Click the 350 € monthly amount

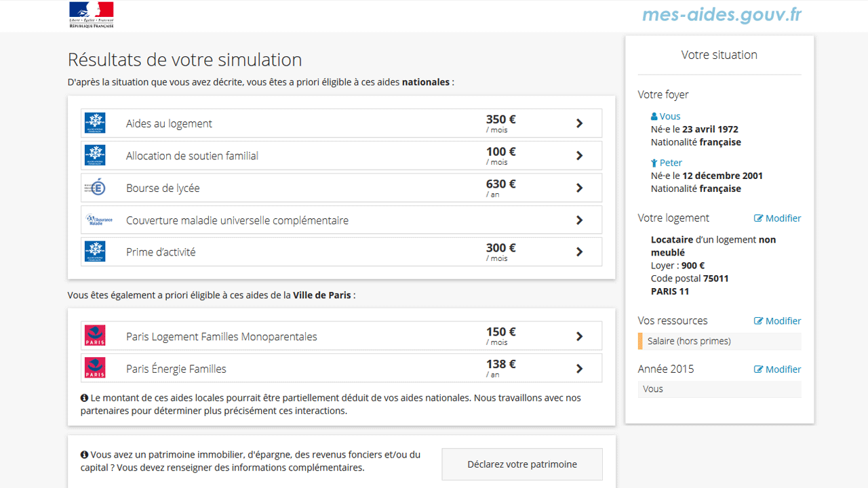tap(501, 119)
